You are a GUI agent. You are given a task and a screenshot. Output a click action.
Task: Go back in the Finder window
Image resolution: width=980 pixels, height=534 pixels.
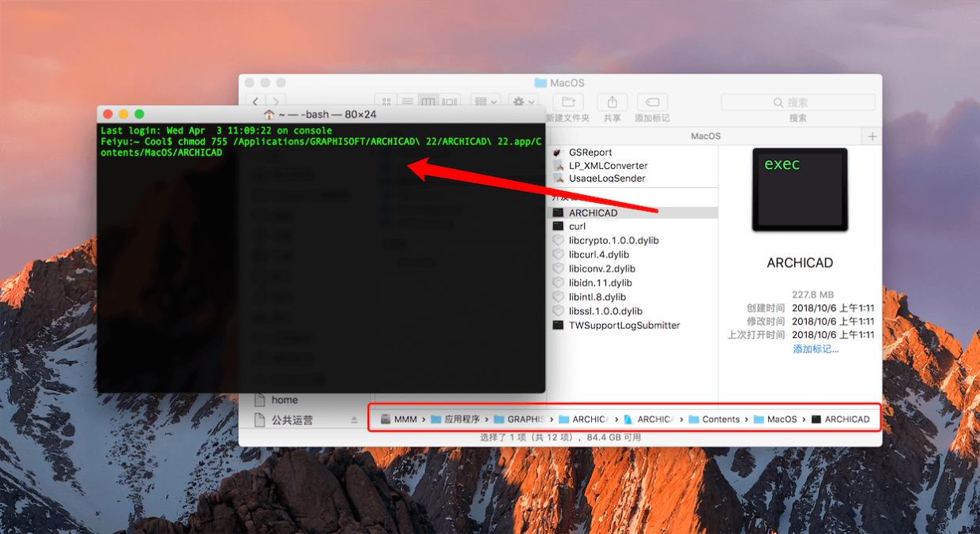[x=255, y=102]
